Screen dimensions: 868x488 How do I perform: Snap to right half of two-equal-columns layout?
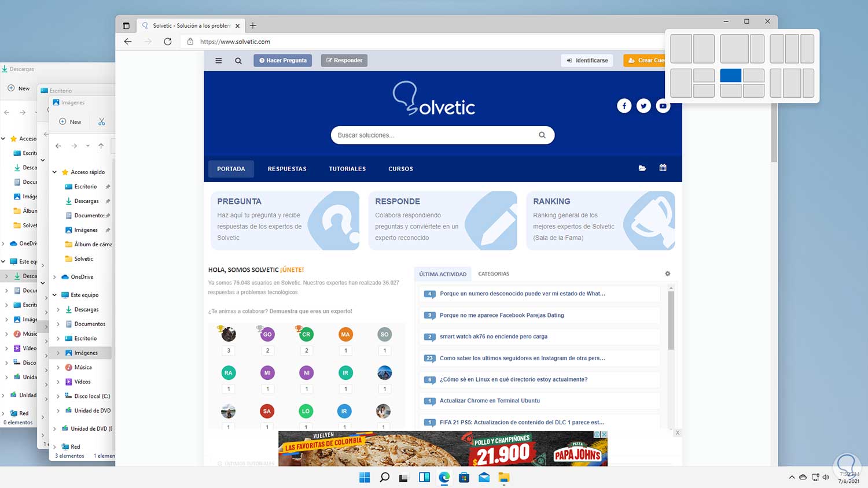(x=704, y=49)
